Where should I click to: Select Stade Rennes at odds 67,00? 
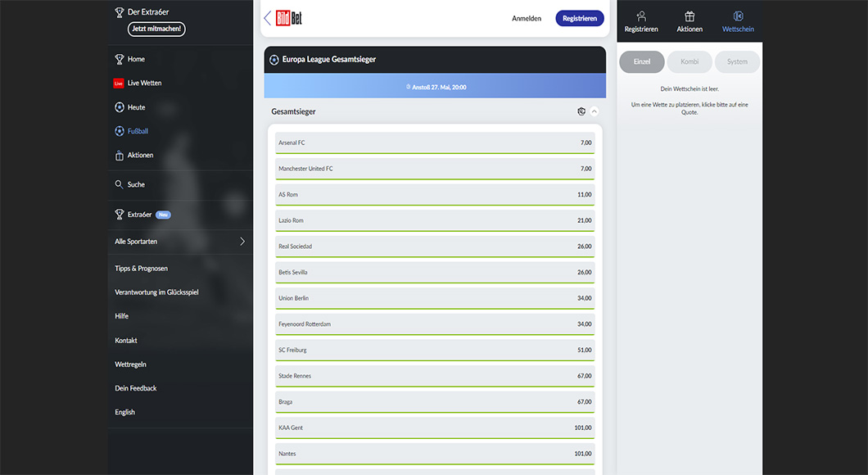click(x=435, y=376)
